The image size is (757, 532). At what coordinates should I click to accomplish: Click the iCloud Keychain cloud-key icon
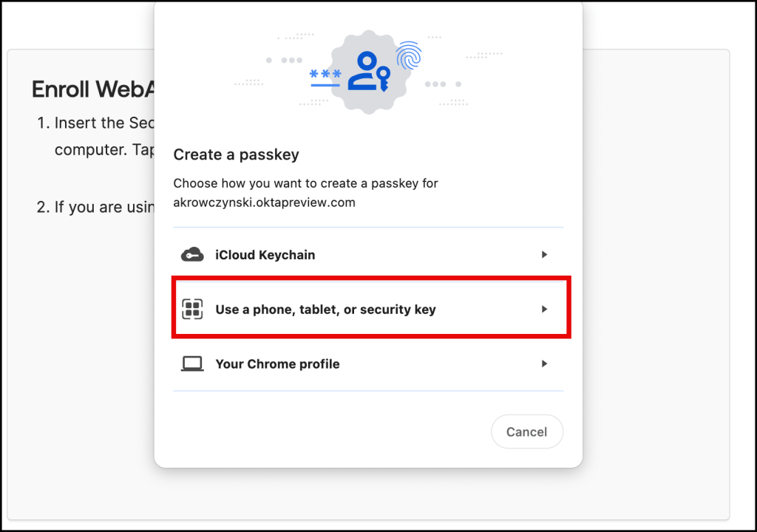pyautogui.click(x=192, y=255)
